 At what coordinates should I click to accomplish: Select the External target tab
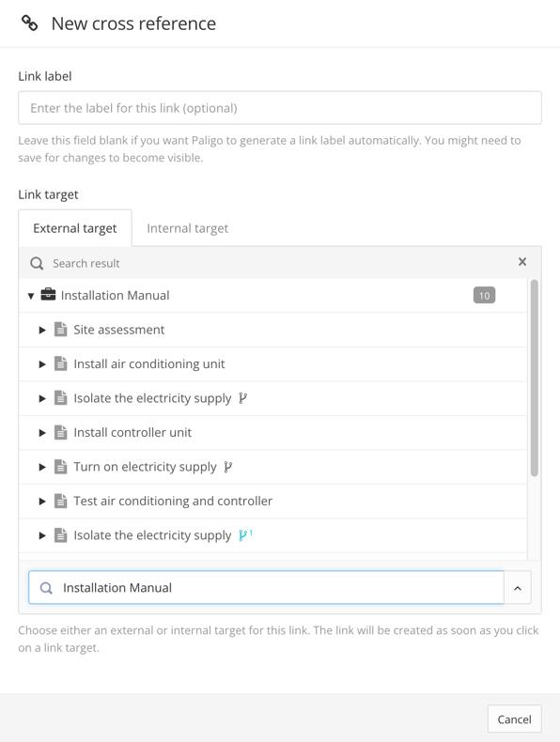pyautogui.click(x=75, y=228)
